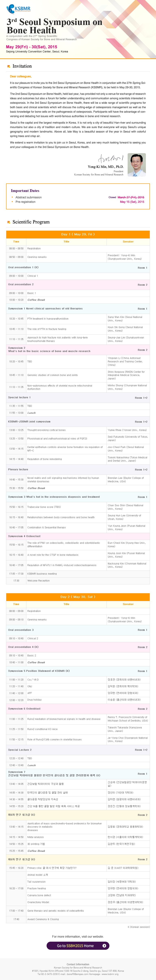Click the Welcome Reception schedule entry
The height and width of the screenshot is (980, 156).
[x=38, y=580]
